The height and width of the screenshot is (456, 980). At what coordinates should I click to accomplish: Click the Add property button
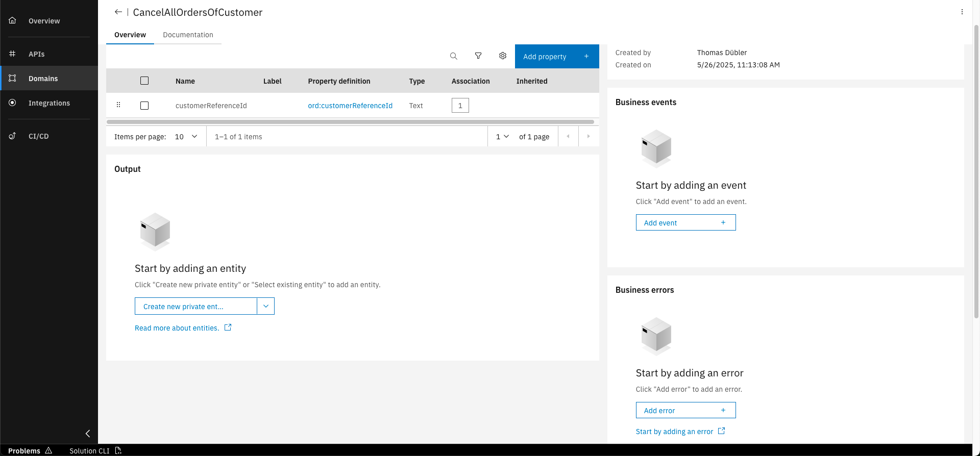[557, 56]
